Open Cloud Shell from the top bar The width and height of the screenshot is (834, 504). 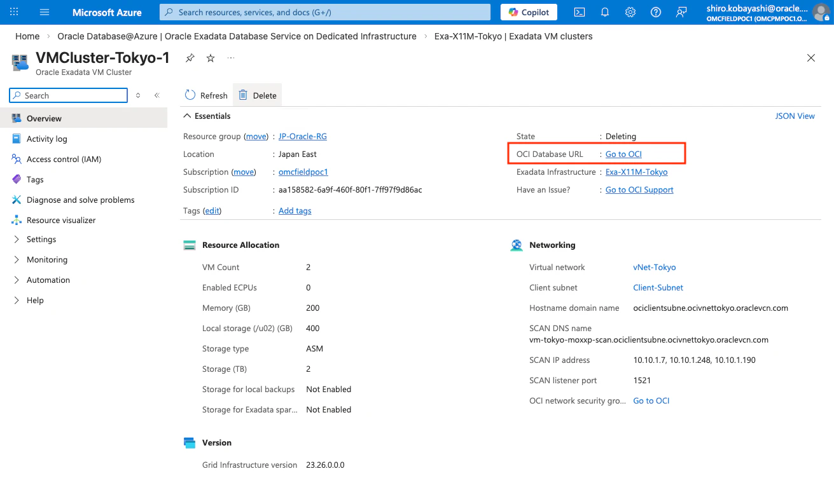click(x=580, y=12)
